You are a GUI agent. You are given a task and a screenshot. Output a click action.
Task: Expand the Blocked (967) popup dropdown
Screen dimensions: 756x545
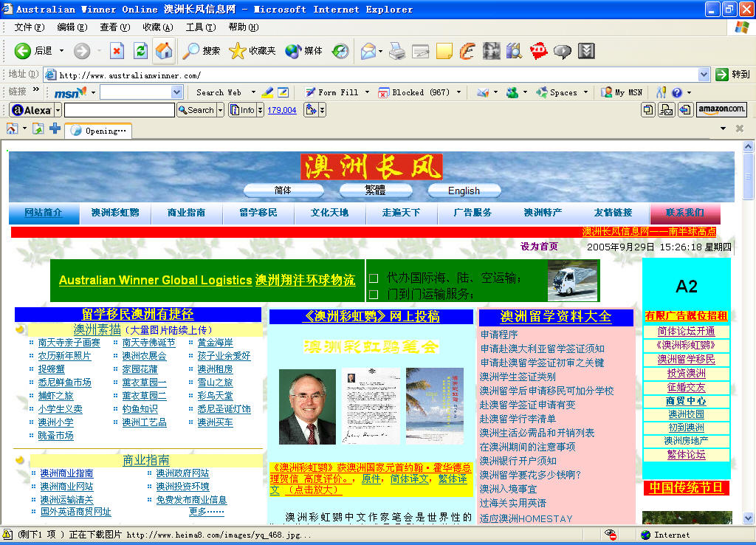[458, 92]
